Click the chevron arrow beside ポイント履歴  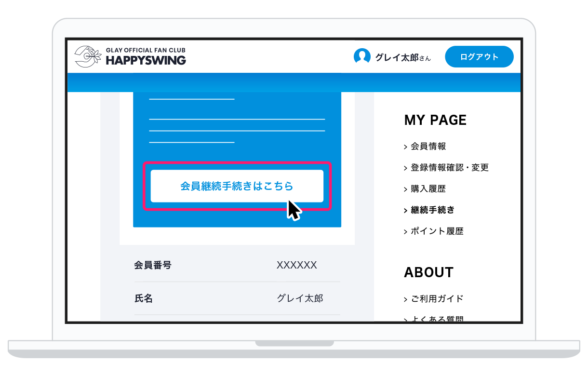(406, 232)
